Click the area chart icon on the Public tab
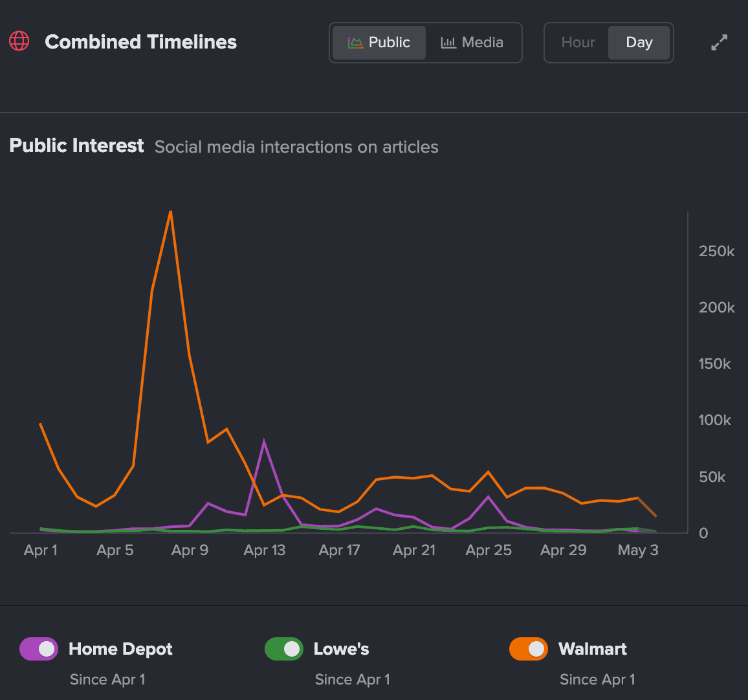Screen dimensions: 748x700 [x=356, y=41]
